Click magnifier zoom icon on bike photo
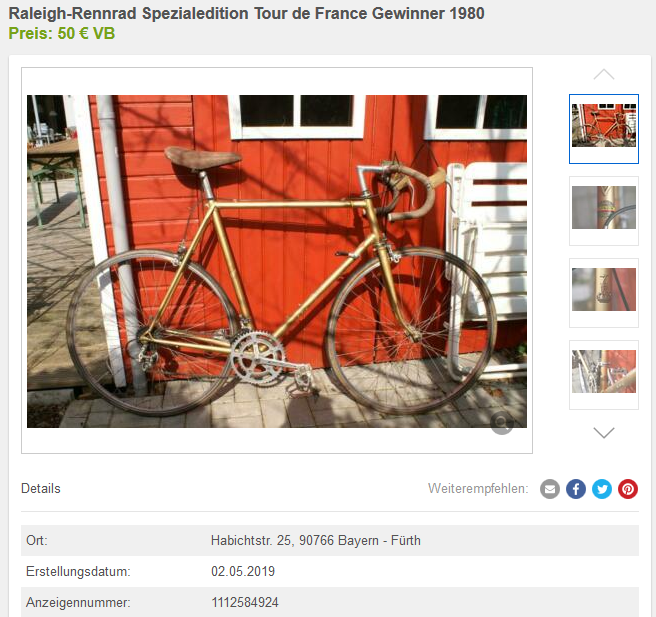The image size is (656, 617). pos(502,423)
